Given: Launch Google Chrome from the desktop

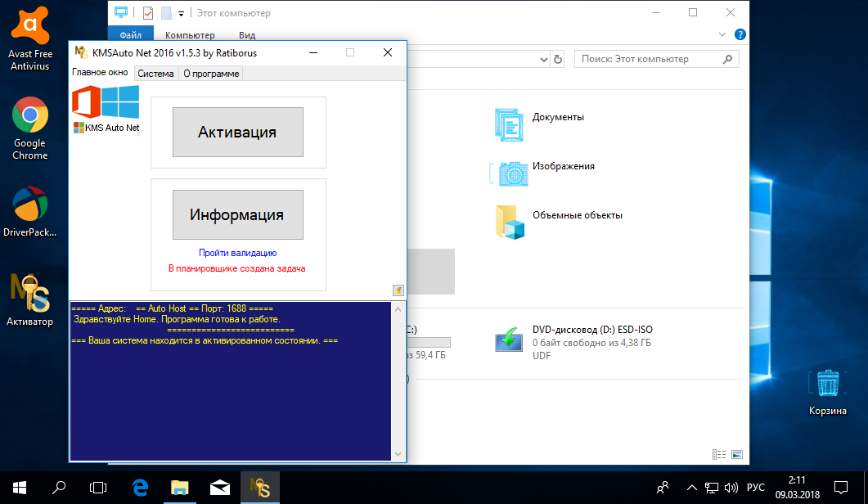Looking at the screenshot, I should point(30,128).
